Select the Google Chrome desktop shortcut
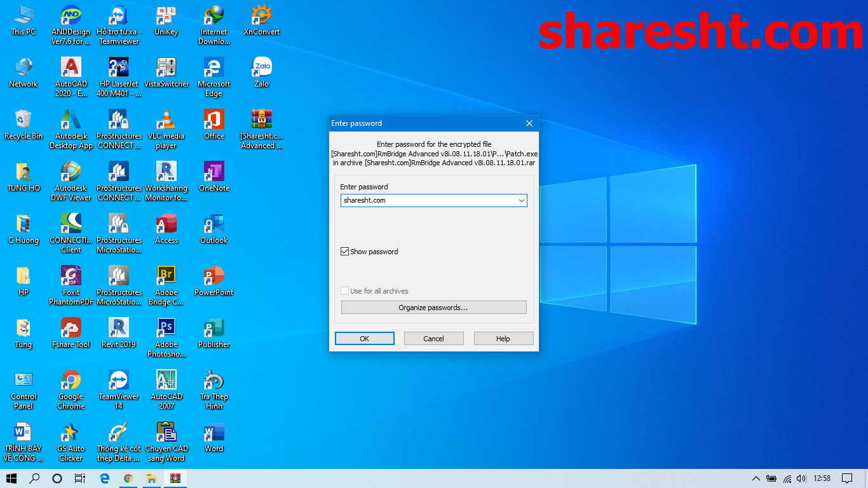The width and height of the screenshot is (868, 488). pos(71,390)
